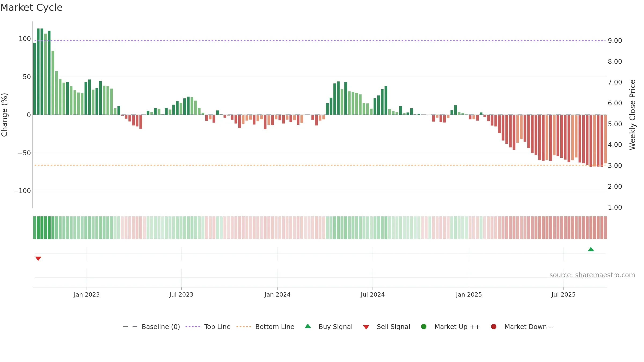The width and height of the screenshot is (644, 362).
Task: Click the 1.00 price axis tick
Action: click(x=615, y=208)
